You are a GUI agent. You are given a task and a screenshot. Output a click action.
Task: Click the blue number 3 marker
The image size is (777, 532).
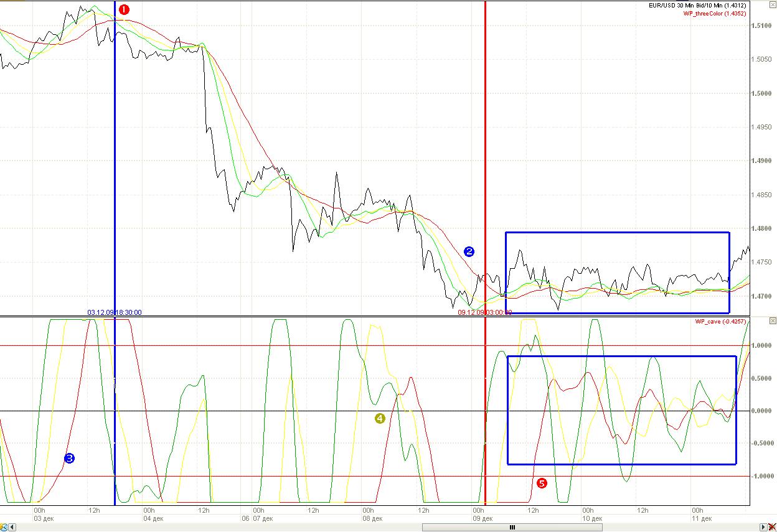click(69, 459)
